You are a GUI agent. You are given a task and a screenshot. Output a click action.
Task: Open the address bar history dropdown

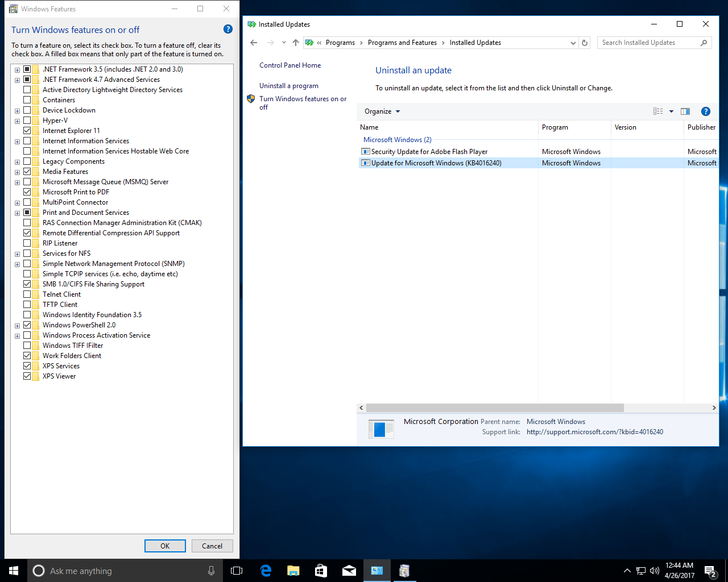pyautogui.click(x=573, y=43)
